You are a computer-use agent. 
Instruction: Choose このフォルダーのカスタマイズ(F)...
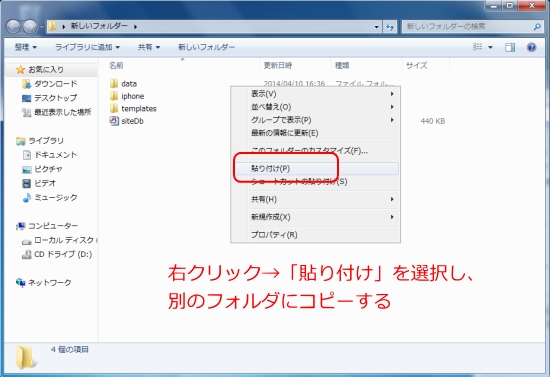coord(315,151)
